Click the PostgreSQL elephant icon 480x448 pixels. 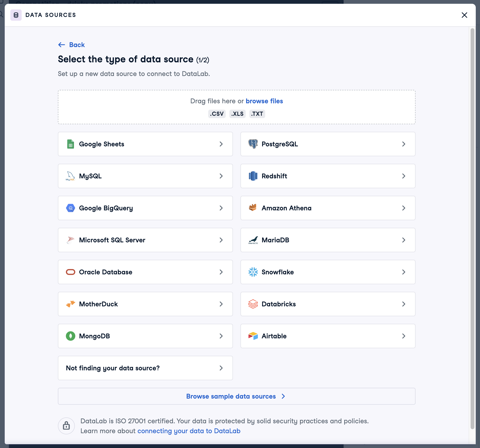253,144
